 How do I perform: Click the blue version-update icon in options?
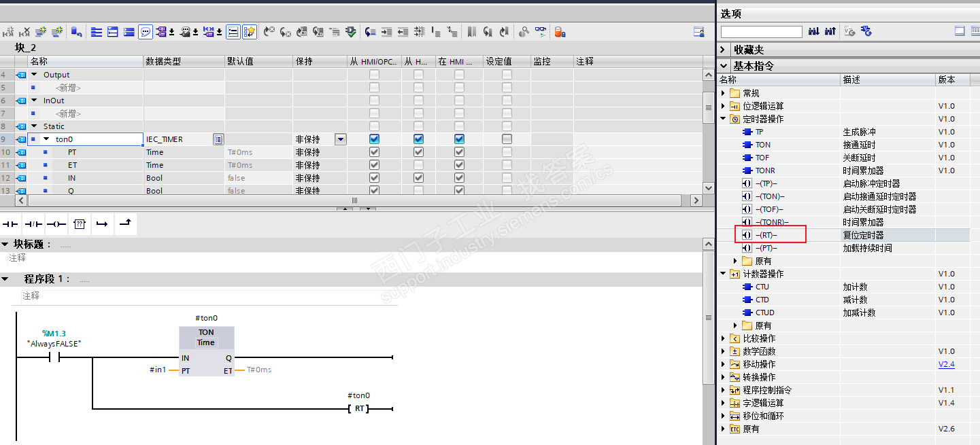click(866, 31)
